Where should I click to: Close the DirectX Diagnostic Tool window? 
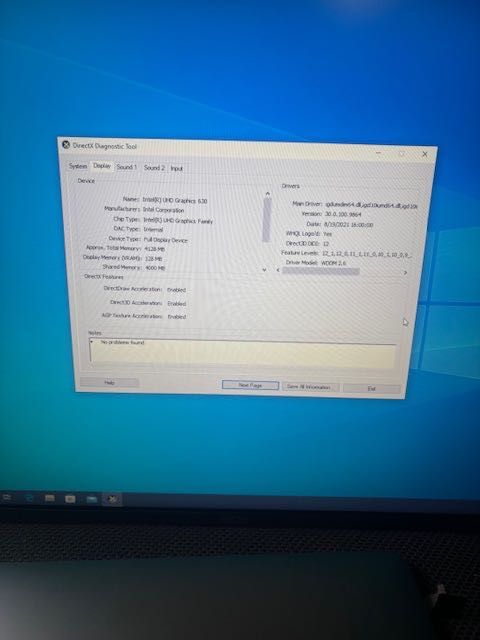tap(424, 154)
